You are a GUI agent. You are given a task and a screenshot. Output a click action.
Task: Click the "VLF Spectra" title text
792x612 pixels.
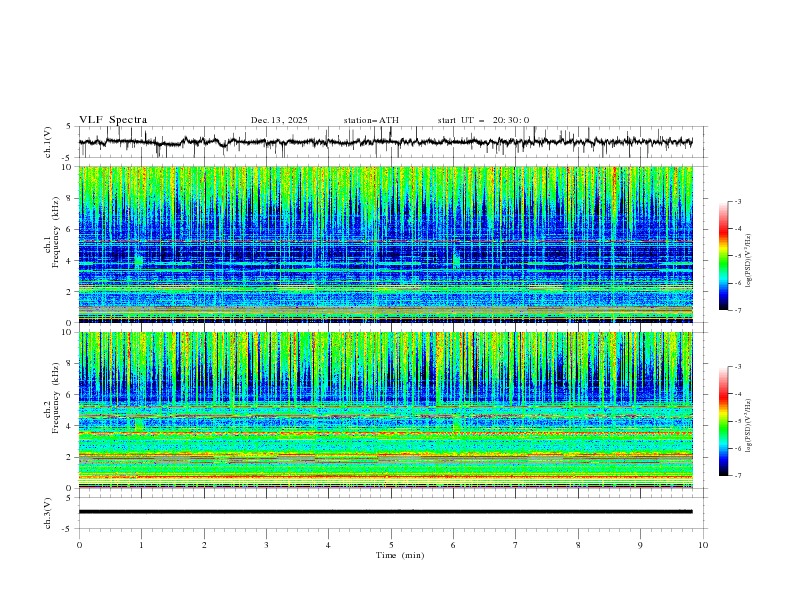point(113,120)
